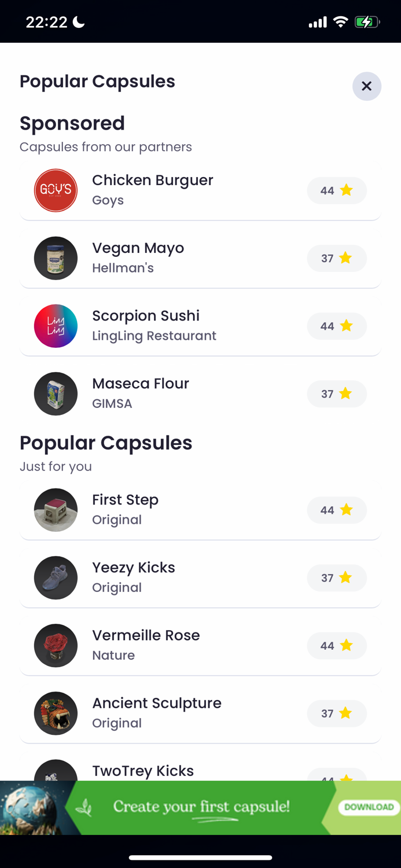Tap the Vegan Mayo 37 star badge
The width and height of the screenshot is (401, 868).
pyautogui.click(x=336, y=258)
